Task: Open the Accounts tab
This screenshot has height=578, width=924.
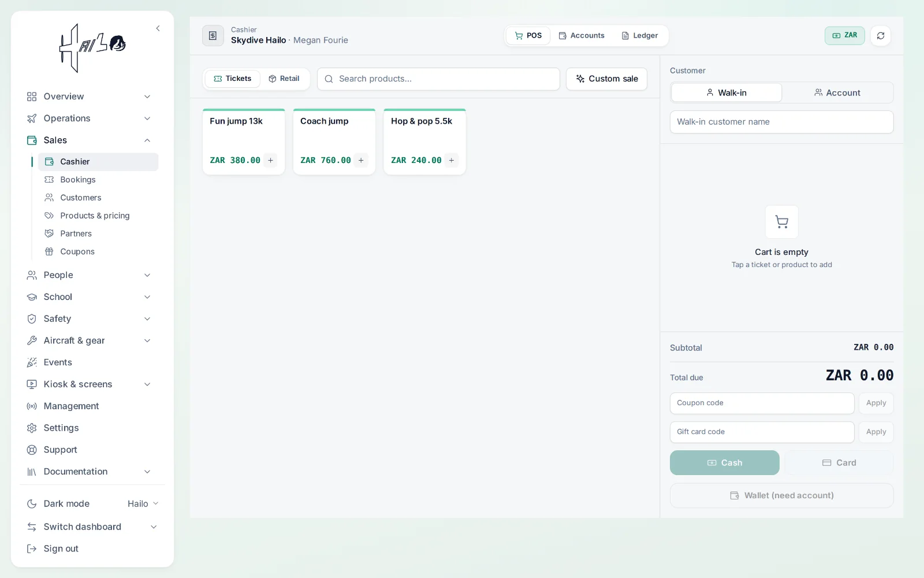Action: tap(582, 35)
